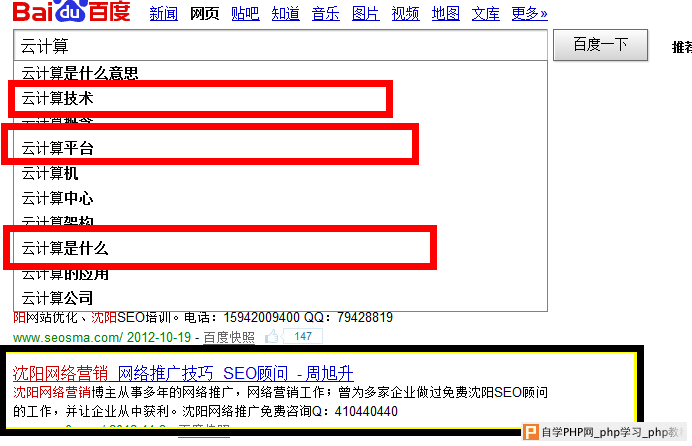The height and width of the screenshot is (446, 692).
Task: Open the 新闻 news tab
Action: [163, 14]
